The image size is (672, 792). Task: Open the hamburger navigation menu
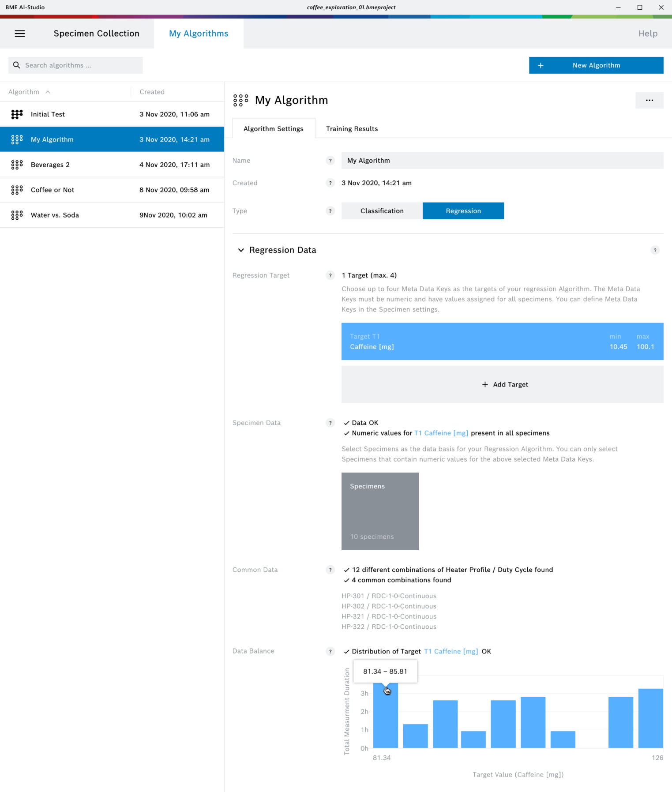tap(20, 34)
